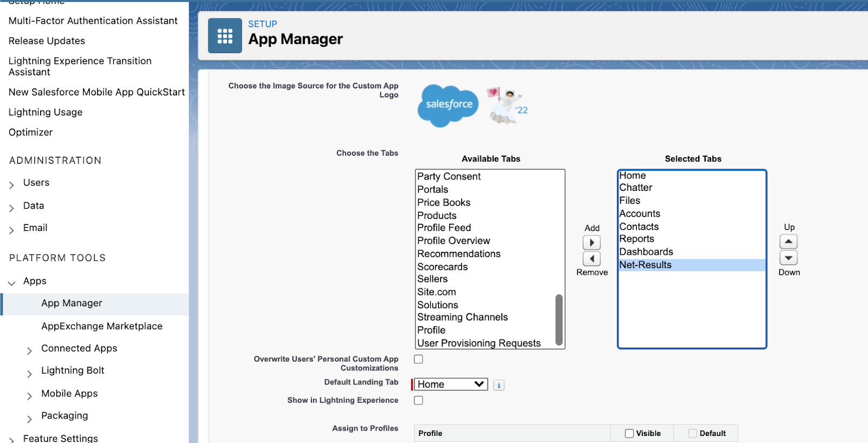Select the Salesforce cloud logo image
This screenshot has width=868, height=443.
pos(448,106)
